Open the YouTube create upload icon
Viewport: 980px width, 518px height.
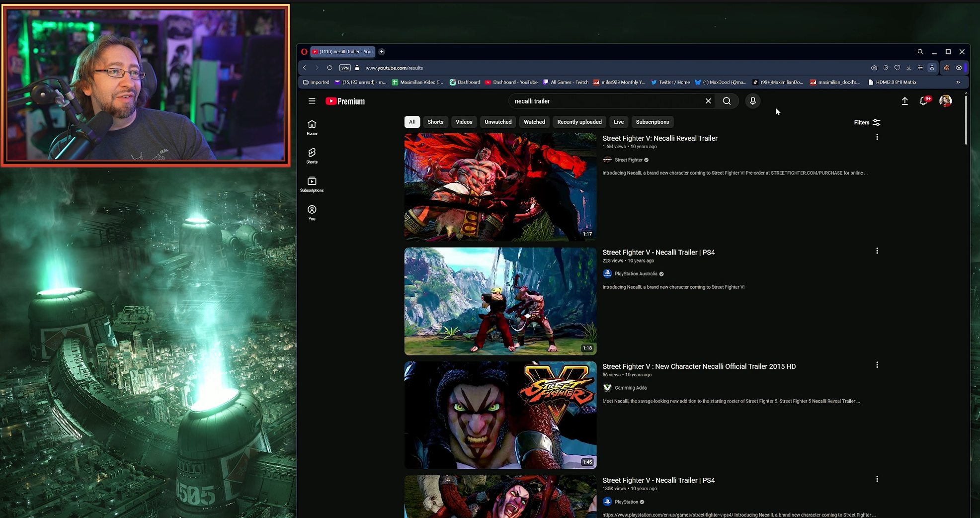click(x=905, y=101)
